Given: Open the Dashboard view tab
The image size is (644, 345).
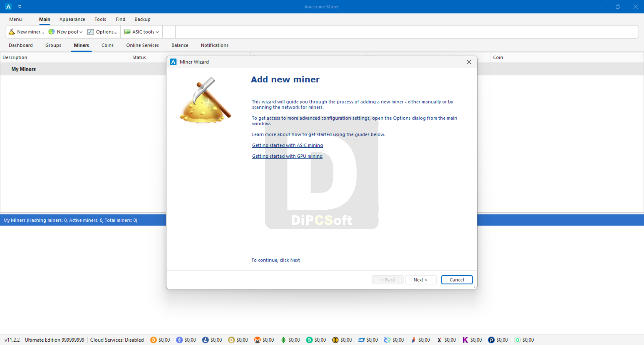Looking at the screenshot, I should tap(21, 45).
